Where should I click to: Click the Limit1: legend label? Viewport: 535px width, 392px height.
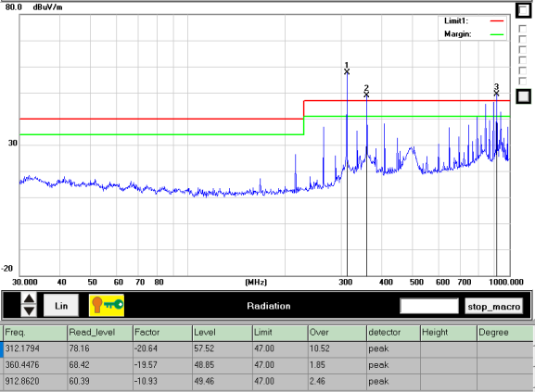(456, 21)
